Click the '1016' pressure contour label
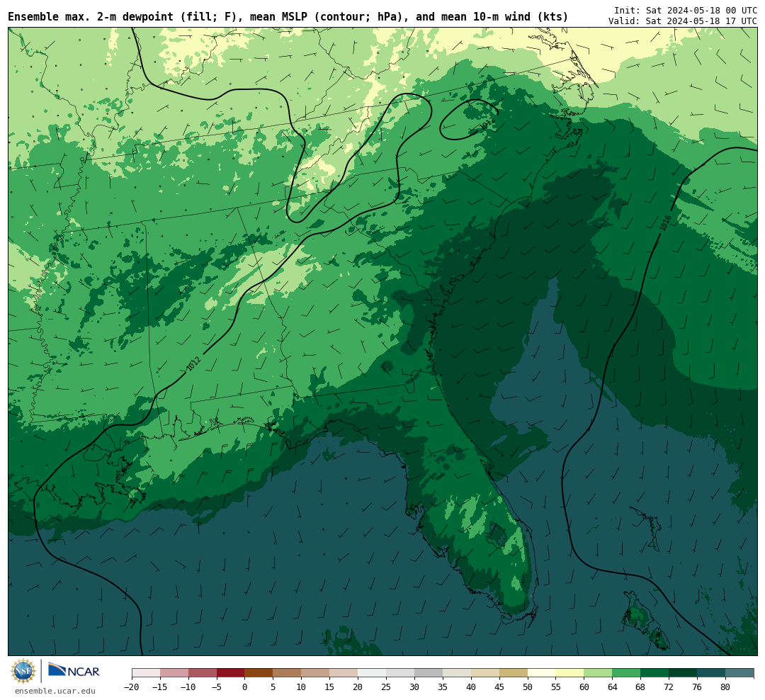The image size is (765, 700). tap(665, 223)
